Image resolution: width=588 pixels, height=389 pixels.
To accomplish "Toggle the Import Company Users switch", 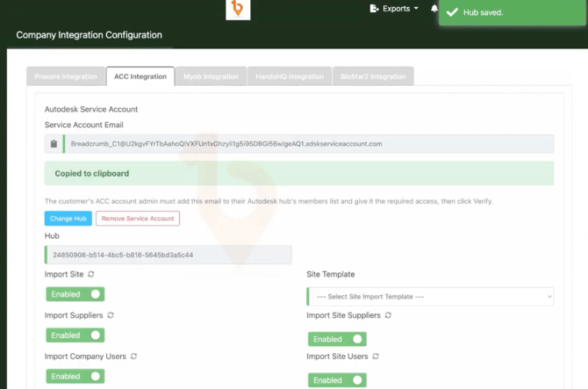I will click(x=75, y=376).
